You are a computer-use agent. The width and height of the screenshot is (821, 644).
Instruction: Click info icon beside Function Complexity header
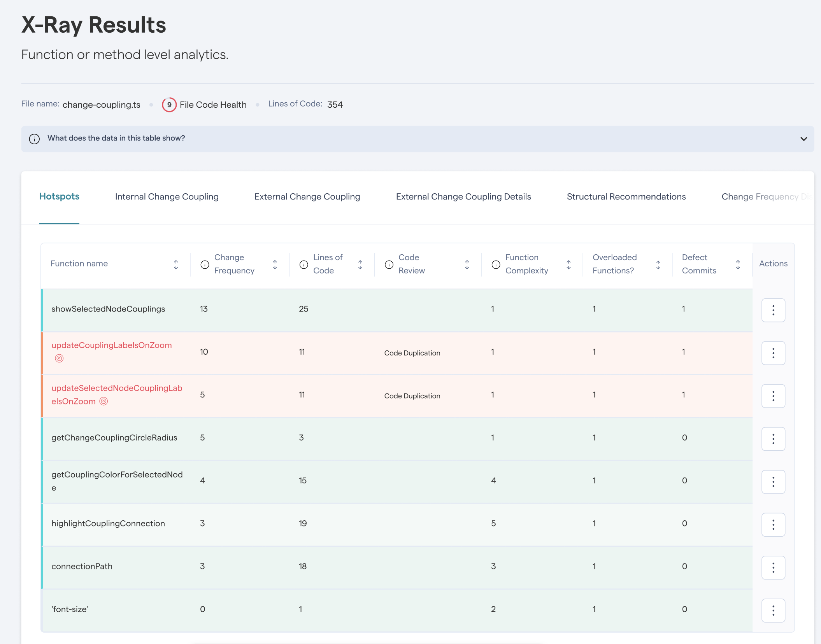496,264
